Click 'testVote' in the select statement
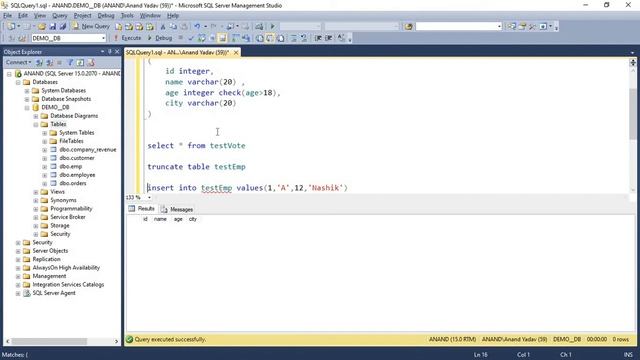Screen dimensions: 640x360 point(227,146)
